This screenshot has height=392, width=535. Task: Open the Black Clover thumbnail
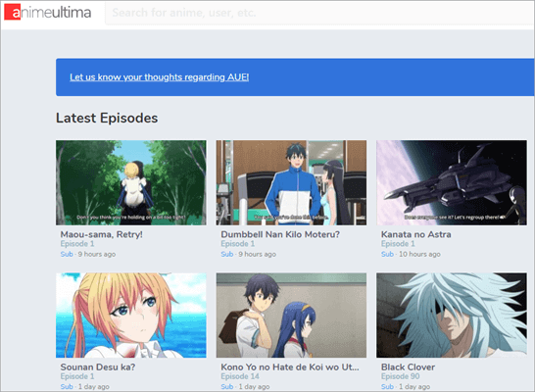pyautogui.click(x=452, y=316)
